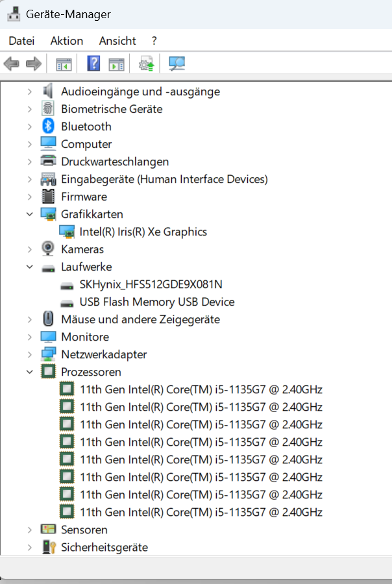Click the fingerprint icon for Biometrische Geräte
The height and width of the screenshot is (584, 392).
tap(48, 109)
